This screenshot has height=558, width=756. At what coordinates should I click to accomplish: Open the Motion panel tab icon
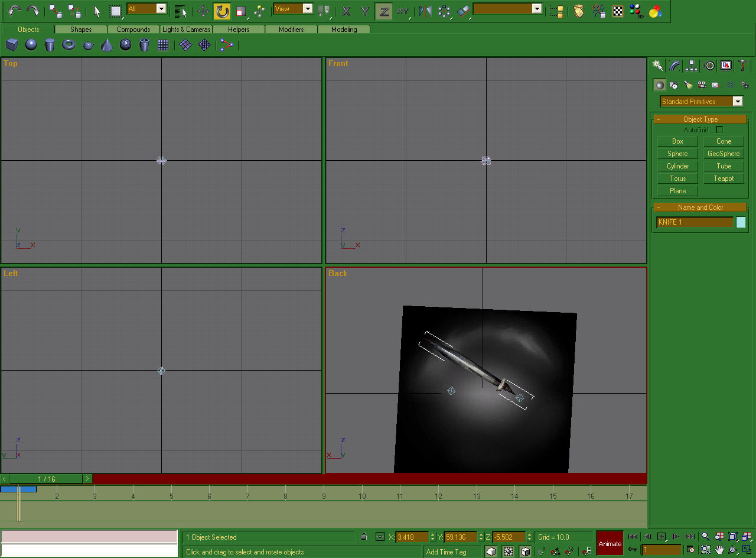[709, 66]
